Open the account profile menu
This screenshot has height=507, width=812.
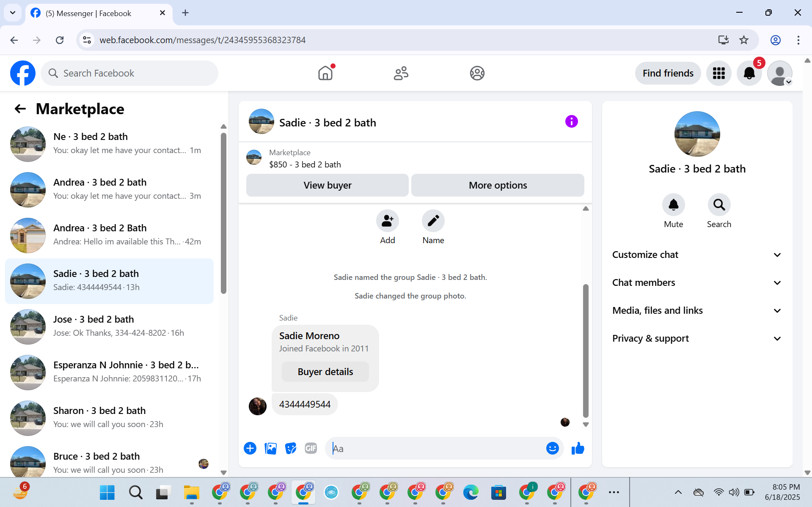coord(779,73)
